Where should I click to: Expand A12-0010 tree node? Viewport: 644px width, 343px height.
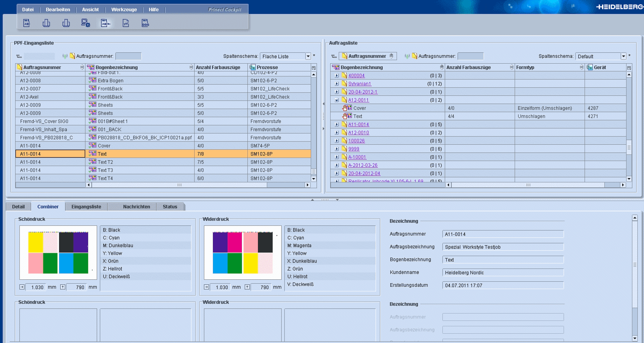point(337,133)
